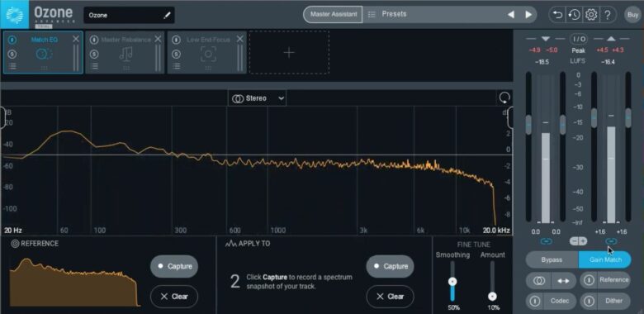Click the pencil icon to rename preset
Screen dimensions: 644x314
167,15
